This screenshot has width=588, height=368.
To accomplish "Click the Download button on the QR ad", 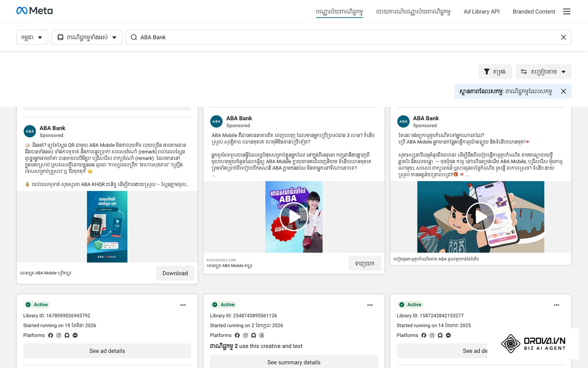I will point(175,273).
